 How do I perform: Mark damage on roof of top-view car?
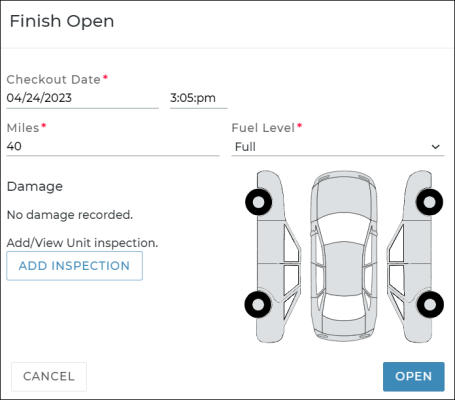344,268
